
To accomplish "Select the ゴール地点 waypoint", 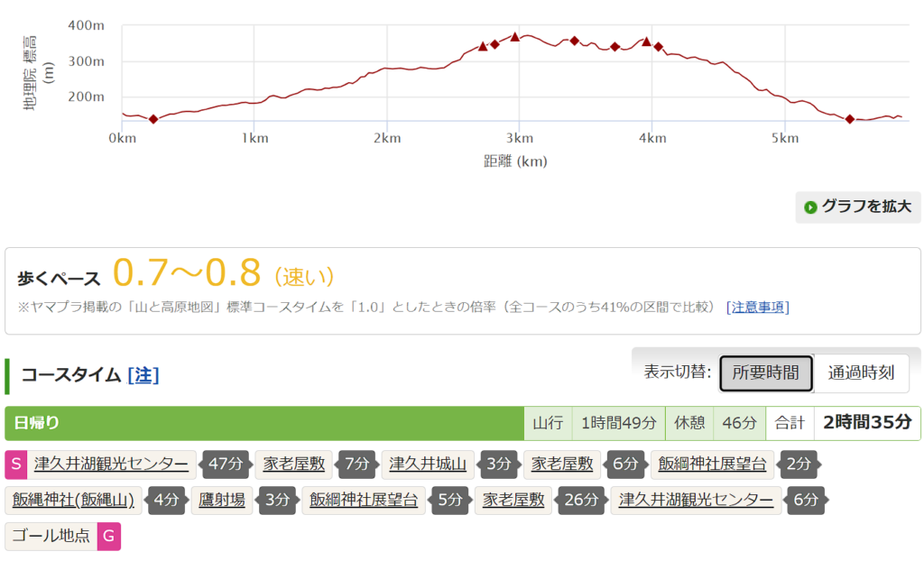I will pyautogui.click(x=51, y=536).
